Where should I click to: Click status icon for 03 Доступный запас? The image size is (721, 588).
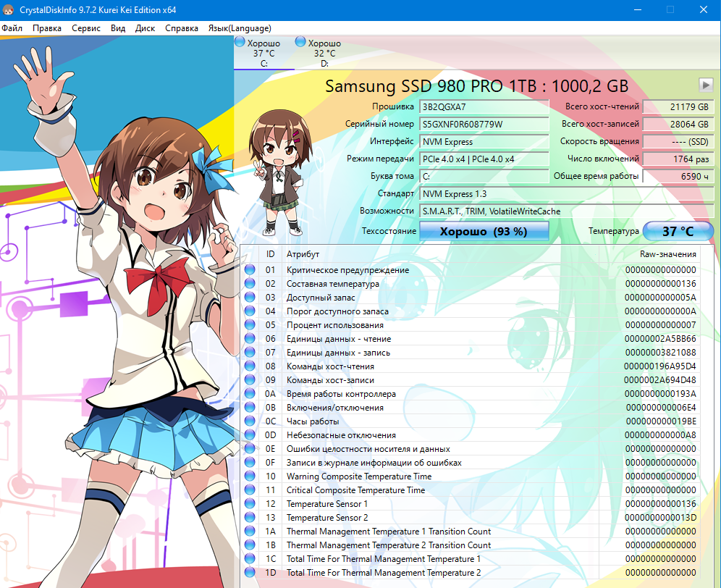[250, 297]
